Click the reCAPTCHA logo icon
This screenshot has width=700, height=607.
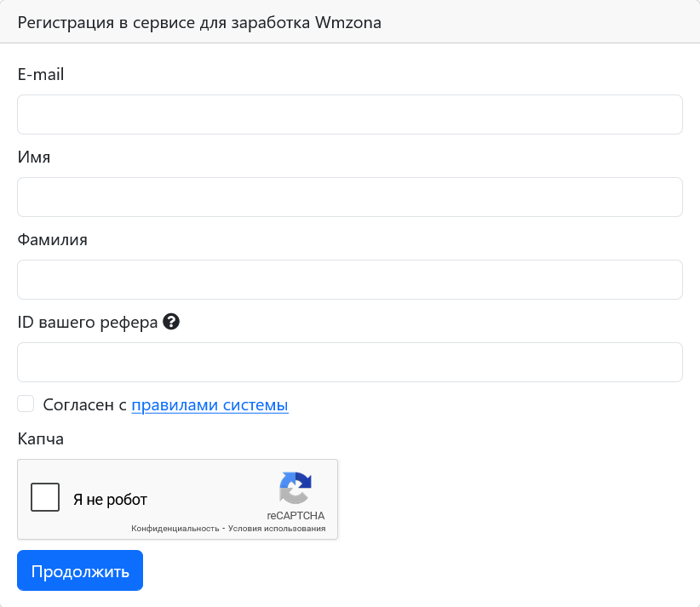point(295,489)
